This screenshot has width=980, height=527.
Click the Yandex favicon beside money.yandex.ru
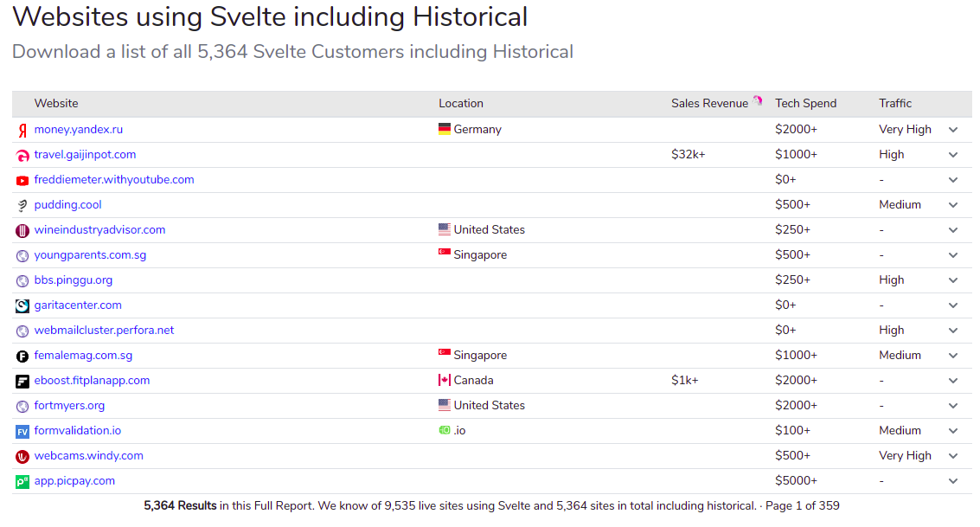[22, 131]
